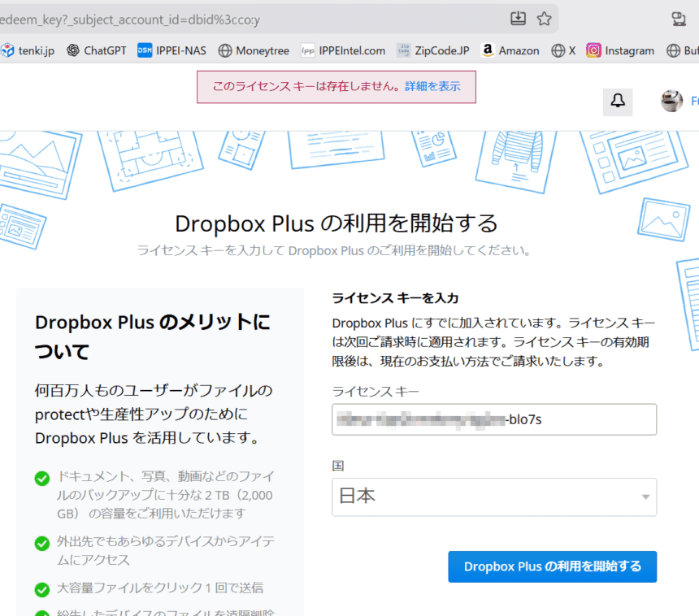Screen dimensions: 699x616
Task: Open the ChatGPT bookmark
Action: tap(96, 50)
